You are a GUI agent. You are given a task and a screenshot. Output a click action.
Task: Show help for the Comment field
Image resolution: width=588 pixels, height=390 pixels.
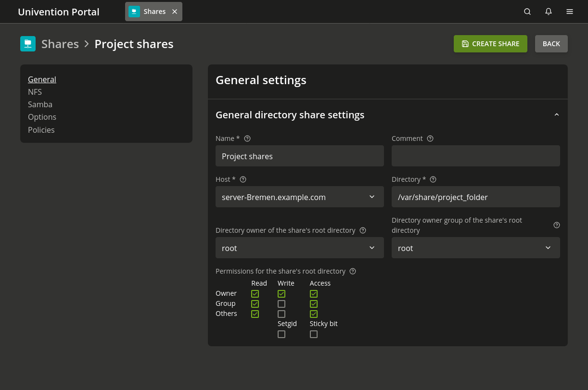click(430, 138)
